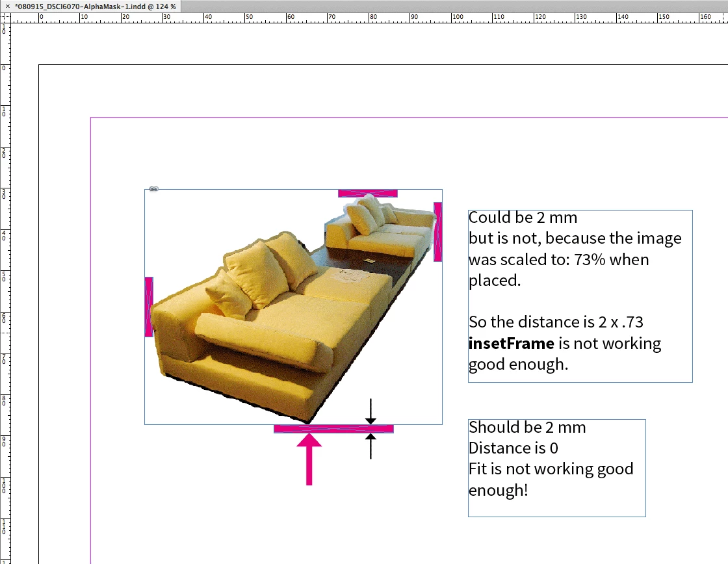This screenshot has width=728, height=564.
Task: Select the pink rectangle below the sofa frame
Action: point(333,429)
